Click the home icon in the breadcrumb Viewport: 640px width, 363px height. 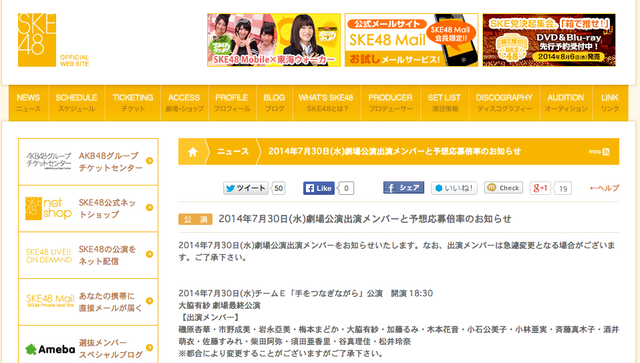(193, 152)
